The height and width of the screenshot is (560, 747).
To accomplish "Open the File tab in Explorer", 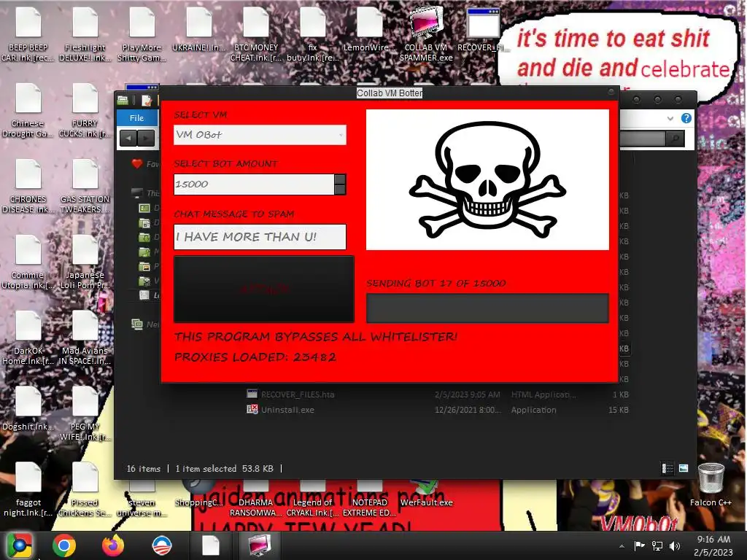I will click(136, 117).
